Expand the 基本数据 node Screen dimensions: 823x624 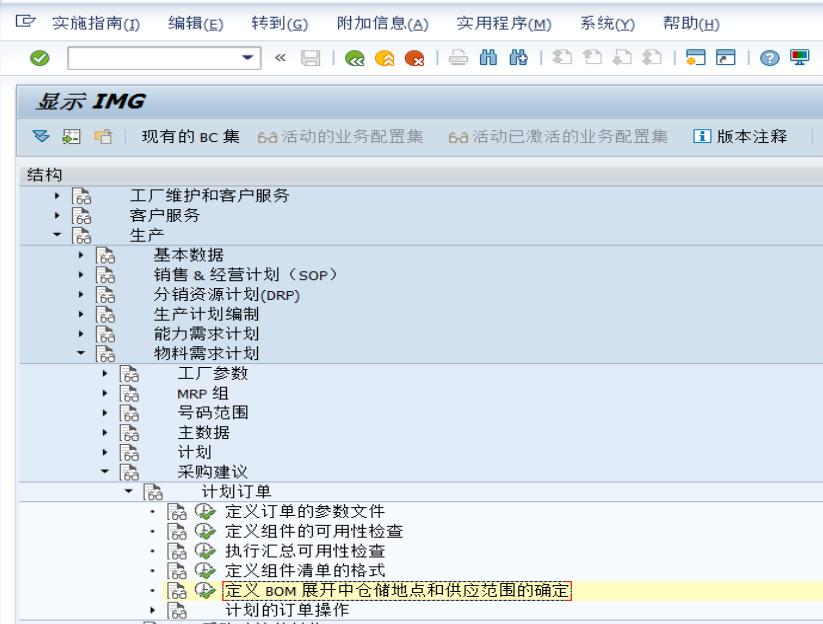81,255
